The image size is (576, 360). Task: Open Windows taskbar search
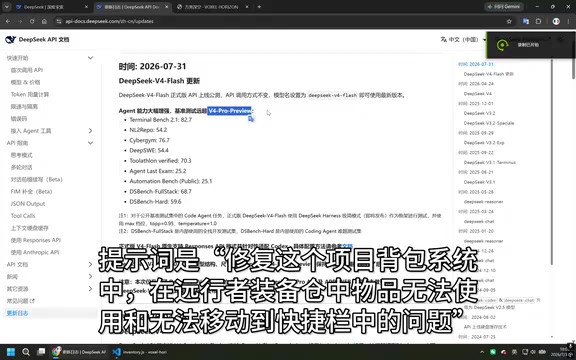26,352
